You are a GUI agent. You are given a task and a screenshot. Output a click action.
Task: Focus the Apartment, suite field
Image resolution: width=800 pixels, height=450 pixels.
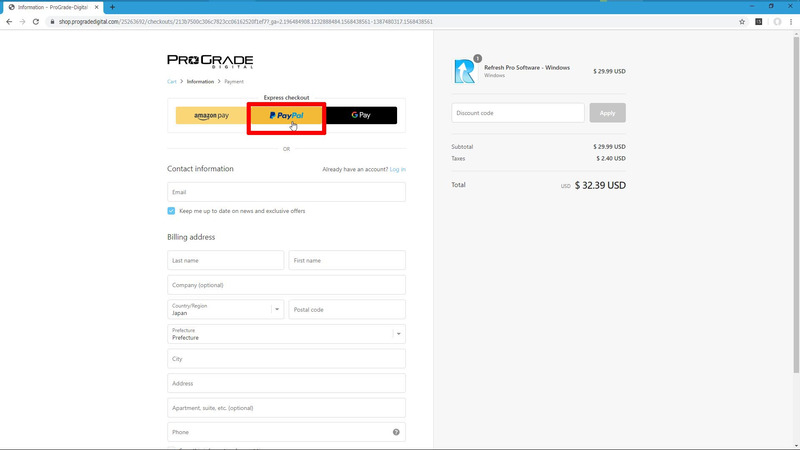286,408
